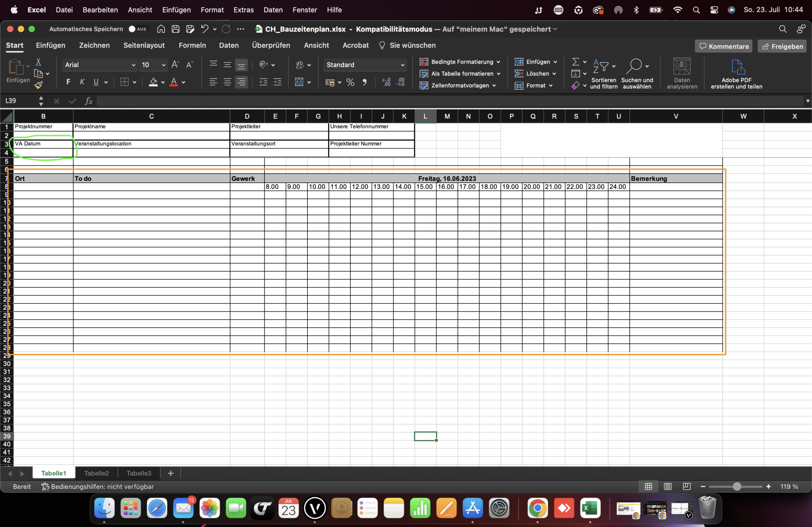Click Suchen und auswählen
Image resolution: width=812 pixels, height=527 pixels.
[x=637, y=74]
